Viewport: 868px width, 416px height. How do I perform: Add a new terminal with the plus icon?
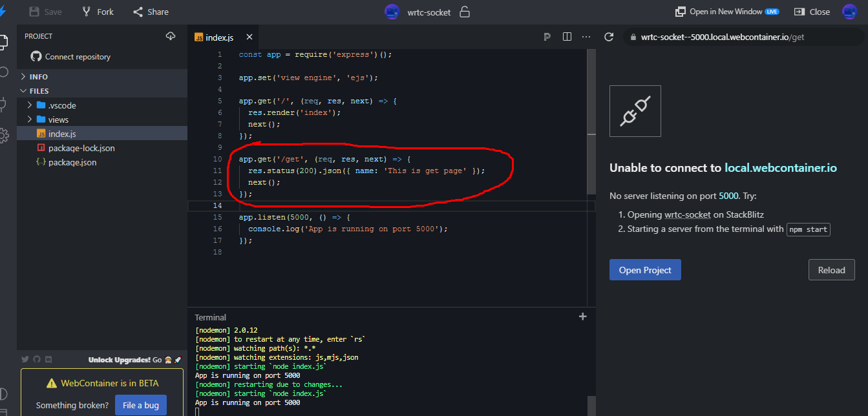click(582, 317)
